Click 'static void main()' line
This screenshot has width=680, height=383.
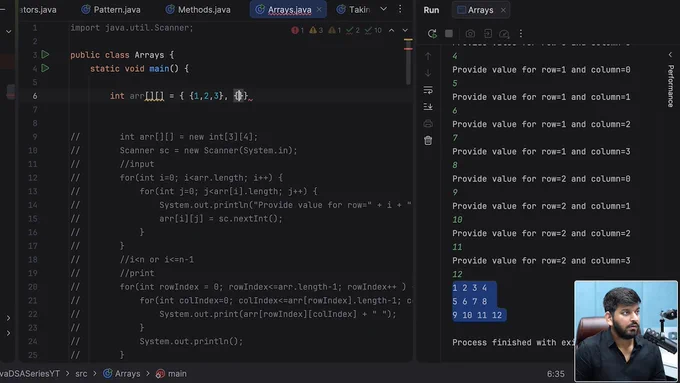139,69
